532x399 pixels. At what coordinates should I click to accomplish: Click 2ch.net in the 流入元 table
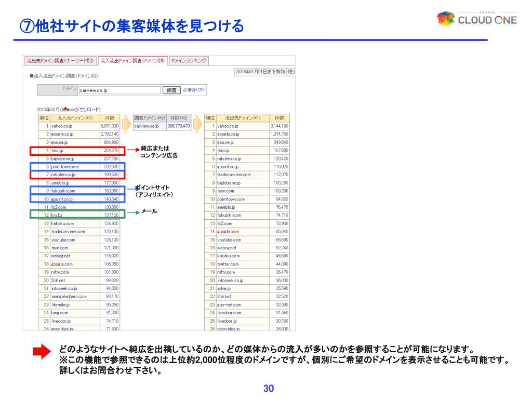58,281
